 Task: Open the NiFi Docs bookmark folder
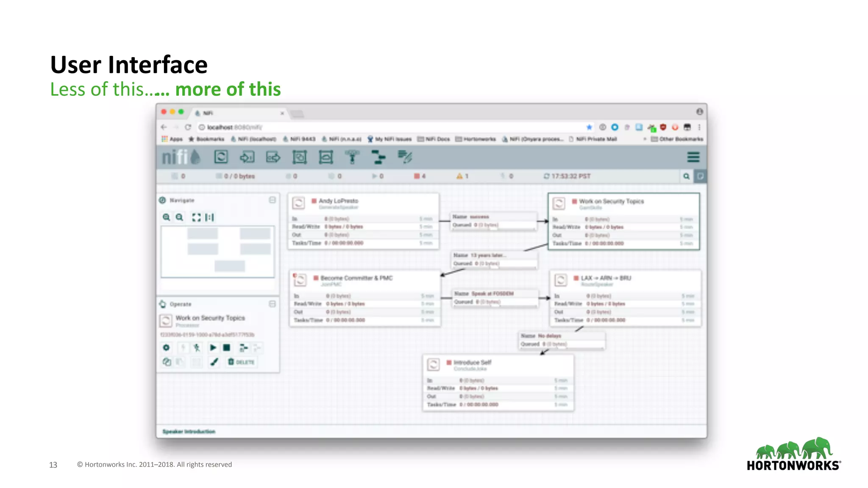[x=434, y=139]
